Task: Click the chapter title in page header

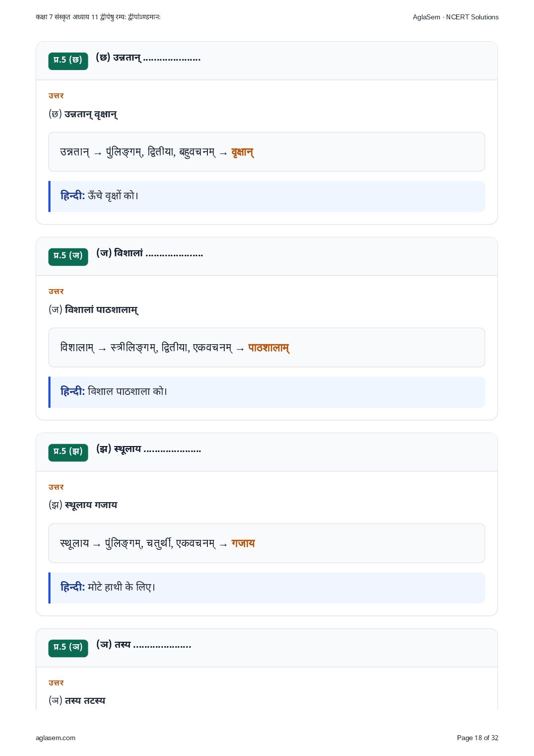Action: click(98, 17)
